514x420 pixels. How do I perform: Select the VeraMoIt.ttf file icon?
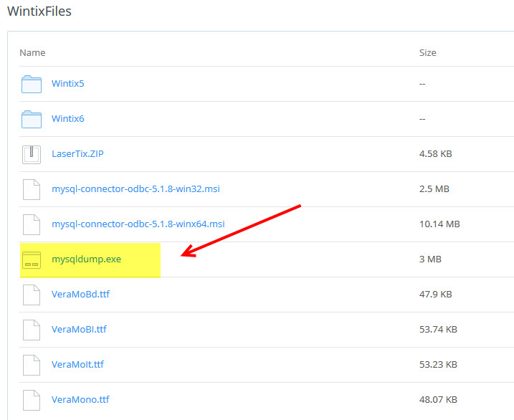[x=32, y=365]
